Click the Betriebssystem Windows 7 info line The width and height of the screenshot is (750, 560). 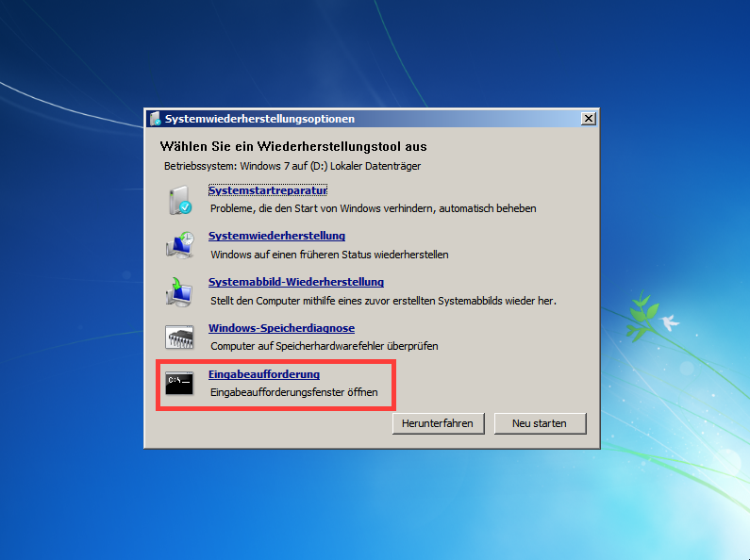click(x=292, y=166)
